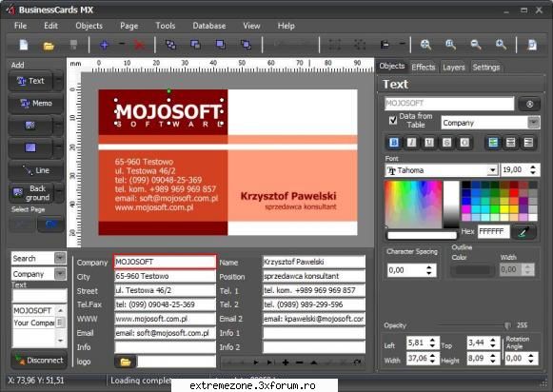The image size is (553, 392).
Task: Click the third magnifier zoom icon in toolbar
Action: point(476,45)
